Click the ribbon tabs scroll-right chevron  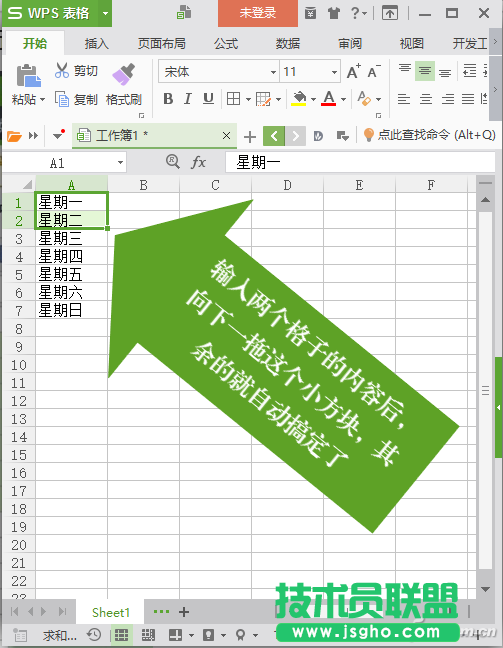(496, 42)
